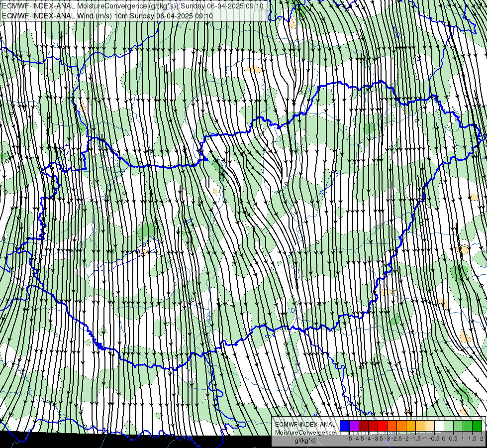Click the 0.5 tick label in legend
This screenshot has height=448, width=487.
point(453,439)
